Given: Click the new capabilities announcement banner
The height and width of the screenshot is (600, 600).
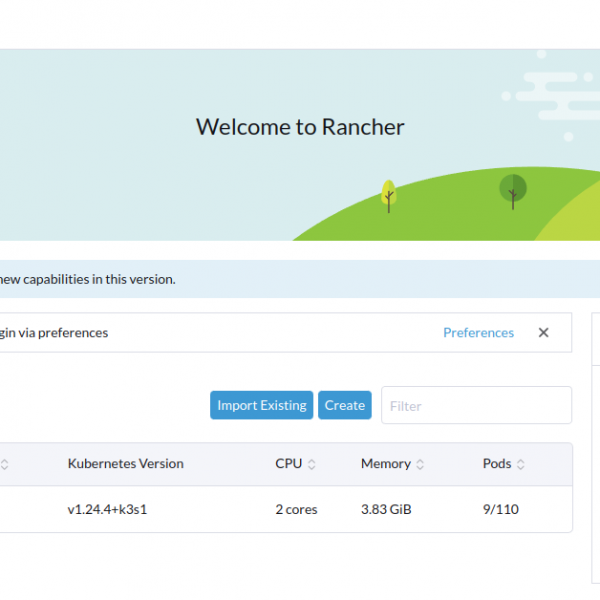Looking at the screenshot, I should pos(88,279).
